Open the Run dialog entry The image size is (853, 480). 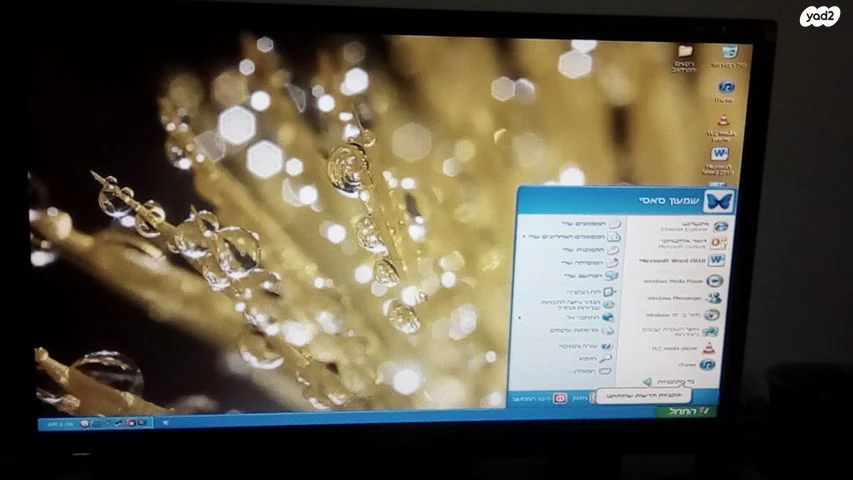[x=591, y=371]
